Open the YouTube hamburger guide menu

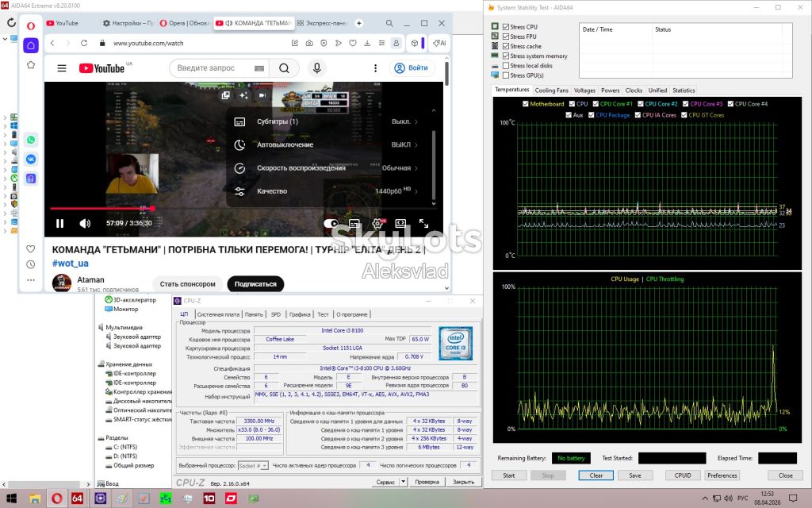(x=62, y=68)
